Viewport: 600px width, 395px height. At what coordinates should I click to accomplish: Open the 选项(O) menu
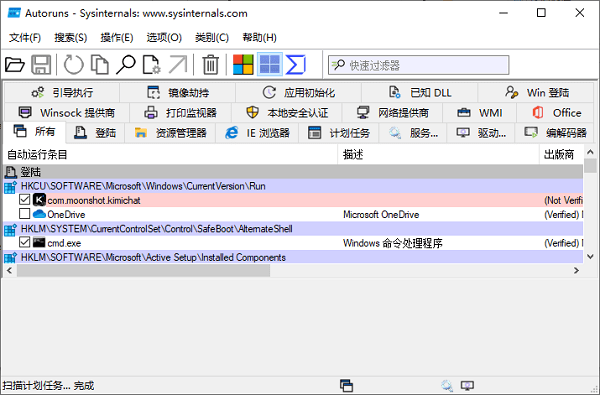click(x=164, y=38)
